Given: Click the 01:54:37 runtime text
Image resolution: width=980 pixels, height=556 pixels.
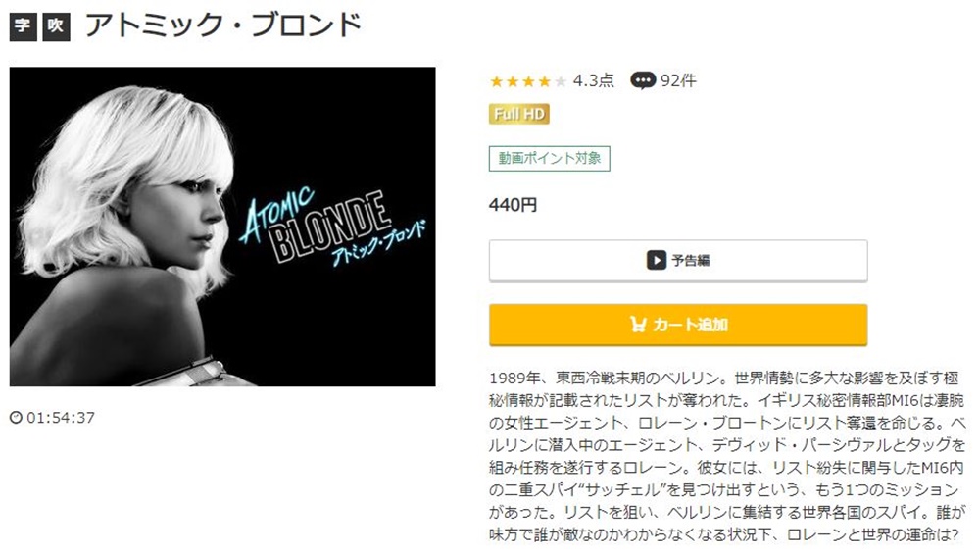Looking at the screenshot, I should (61, 417).
